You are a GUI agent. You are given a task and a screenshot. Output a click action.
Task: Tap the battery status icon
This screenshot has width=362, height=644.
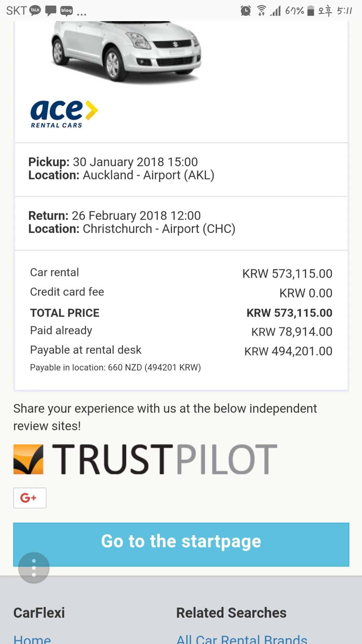[x=311, y=11]
